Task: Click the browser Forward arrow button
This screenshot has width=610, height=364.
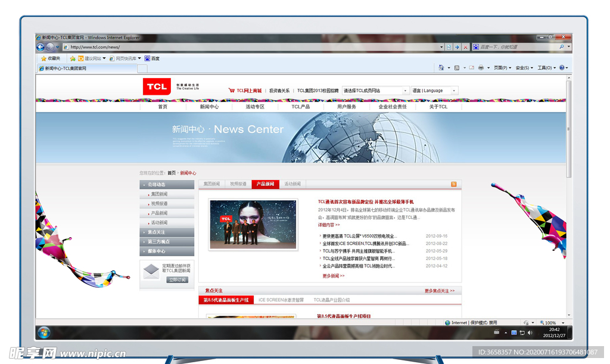Action: (50, 47)
